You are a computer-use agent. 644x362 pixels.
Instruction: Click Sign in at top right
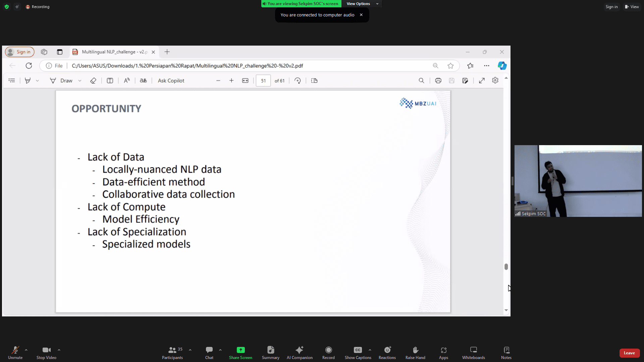pos(611,7)
